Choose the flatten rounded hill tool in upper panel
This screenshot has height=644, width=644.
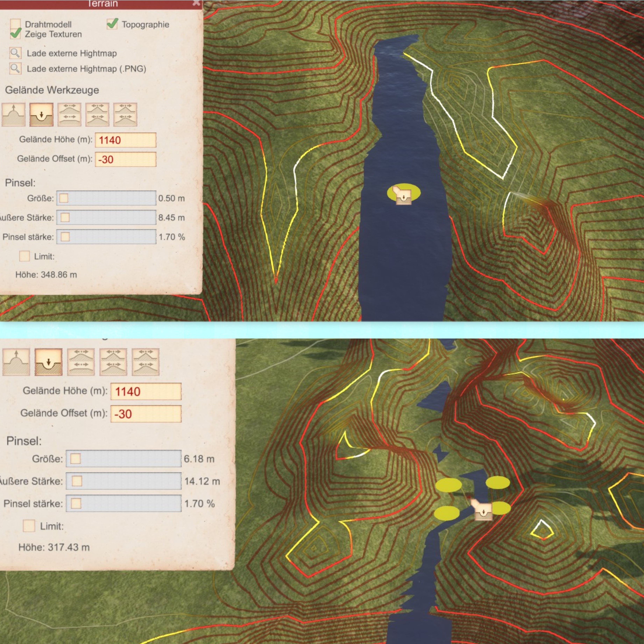69,115
